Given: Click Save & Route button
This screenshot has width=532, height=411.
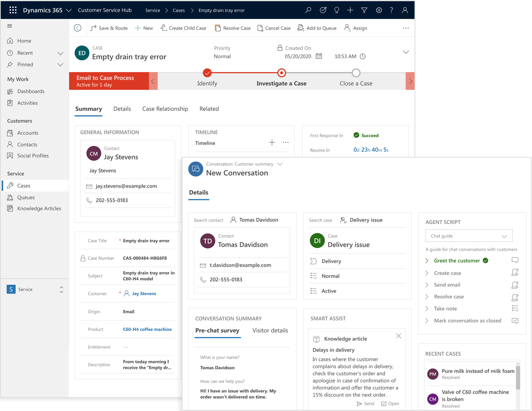Looking at the screenshot, I should point(109,28).
